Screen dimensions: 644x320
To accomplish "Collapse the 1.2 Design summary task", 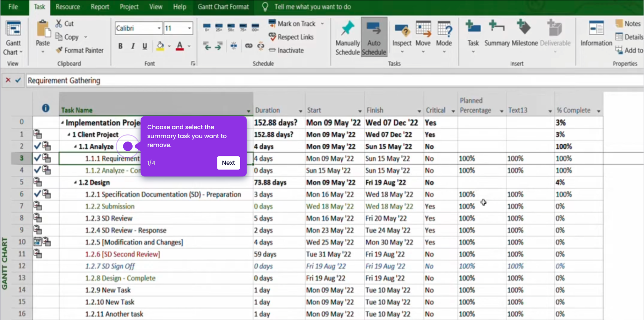I will coord(75,183).
